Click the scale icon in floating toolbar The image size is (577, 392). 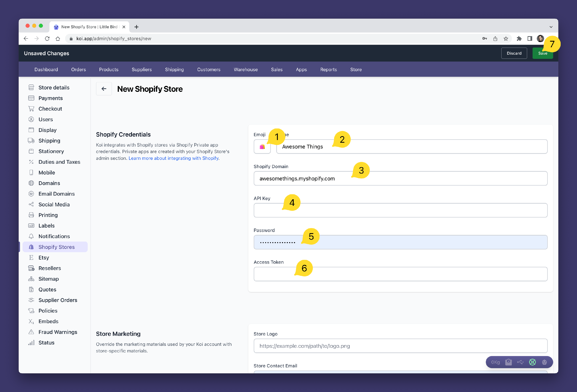click(508, 362)
